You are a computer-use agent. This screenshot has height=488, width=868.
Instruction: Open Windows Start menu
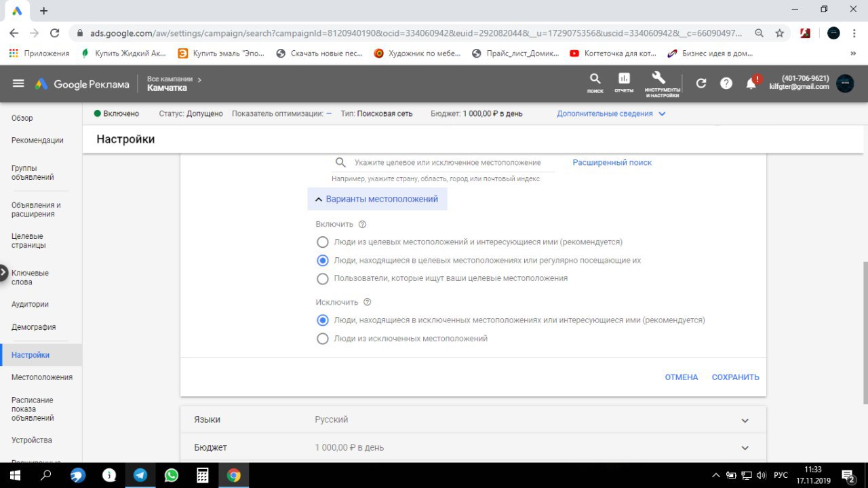point(15,475)
